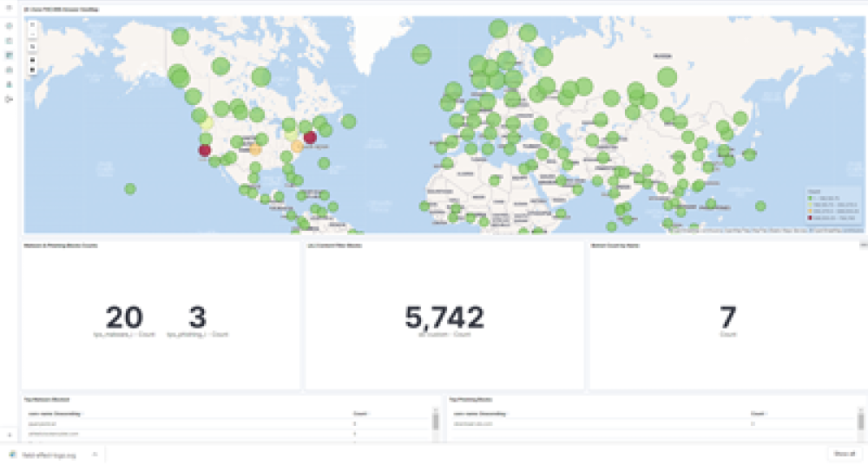Open Timelion from the left sidebar
This screenshot has height=465, width=868.
coord(9,70)
